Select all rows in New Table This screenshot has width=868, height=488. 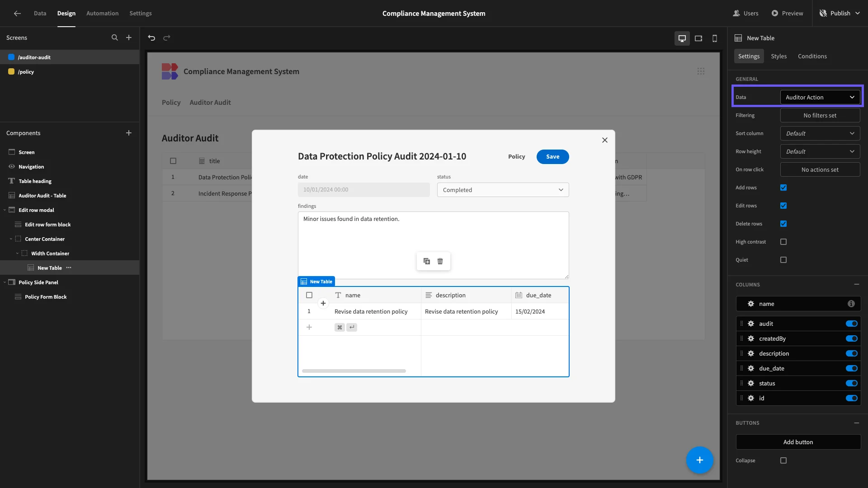[x=309, y=295]
